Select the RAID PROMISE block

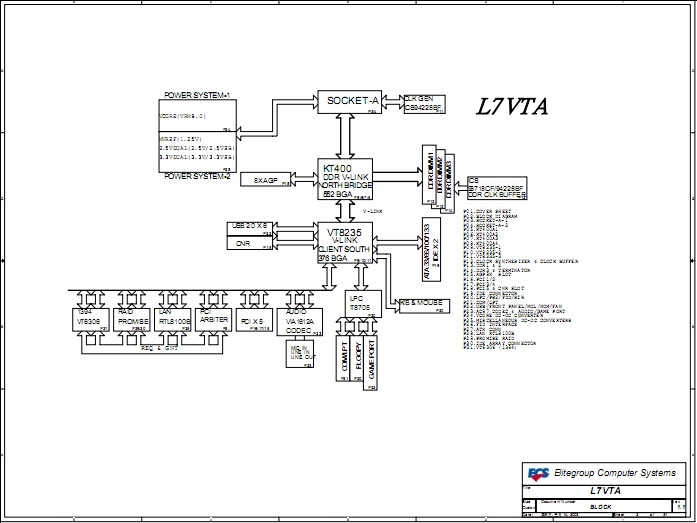coord(132,319)
